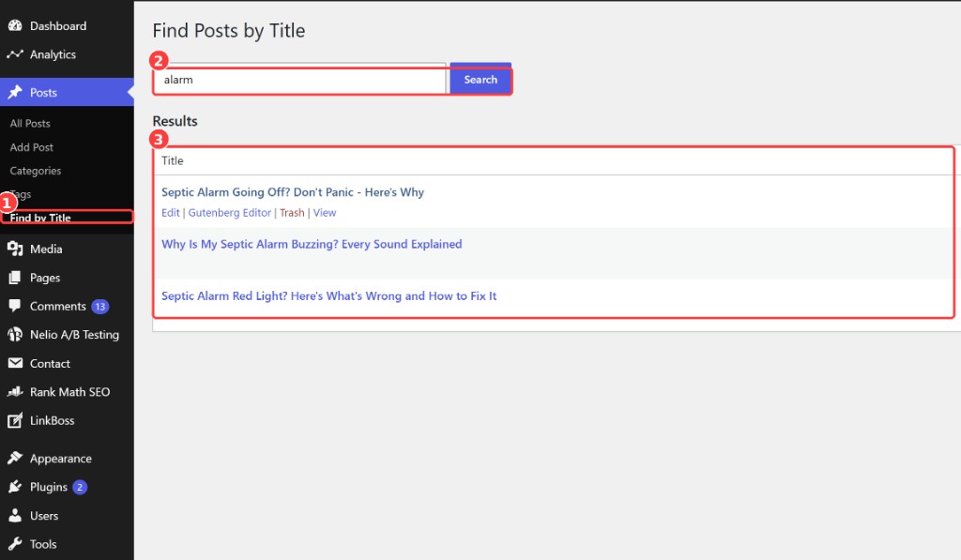Click the Tools wrench icon
Screen dimensions: 961x560
click(15, 544)
